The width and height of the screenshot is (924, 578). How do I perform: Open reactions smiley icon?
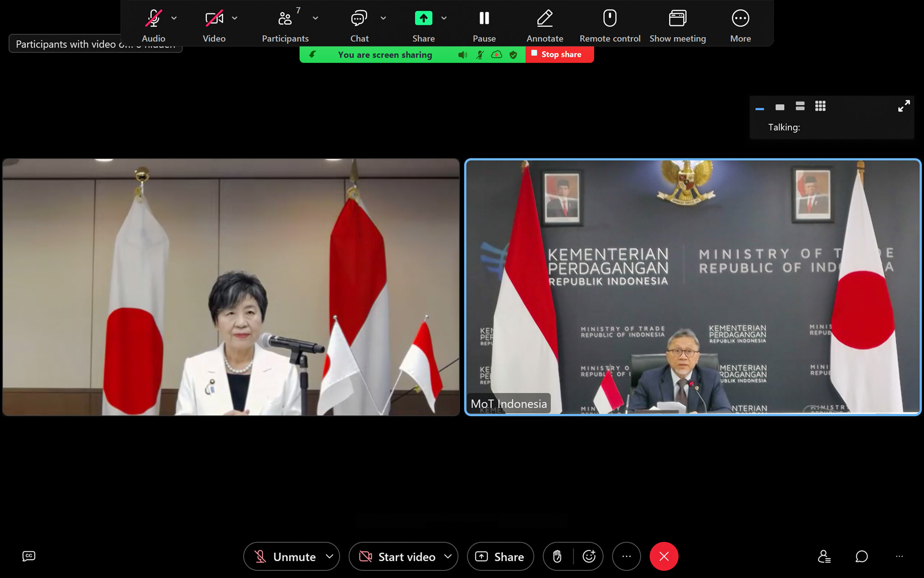coord(589,556)
